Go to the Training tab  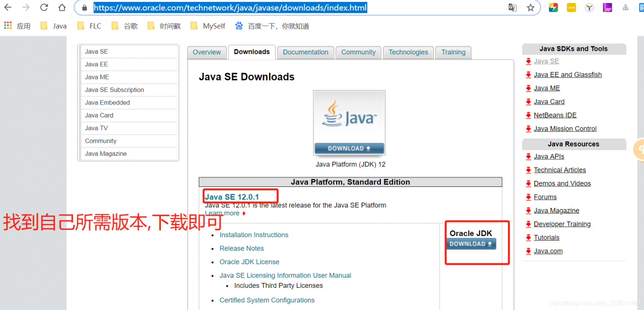coord(453,52)
